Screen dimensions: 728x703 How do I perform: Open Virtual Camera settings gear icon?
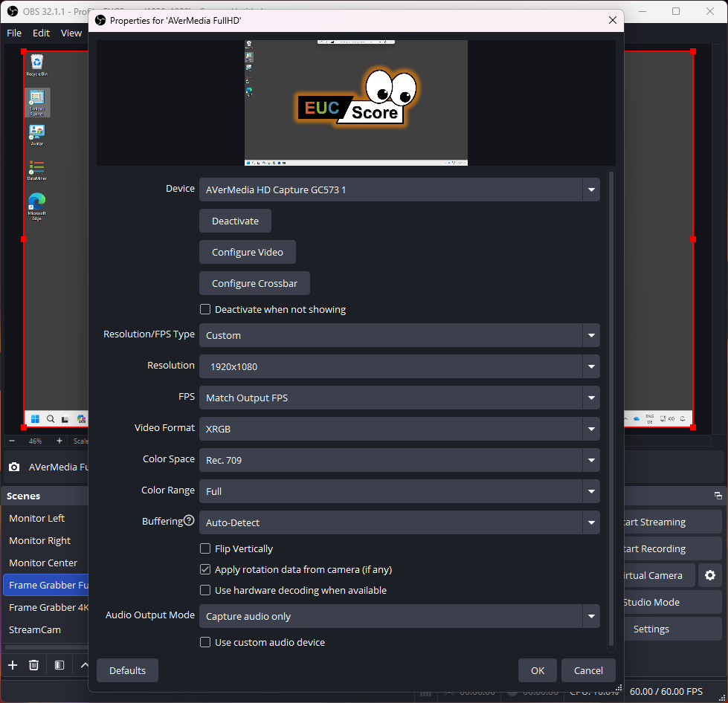click(x=710, y=575)
